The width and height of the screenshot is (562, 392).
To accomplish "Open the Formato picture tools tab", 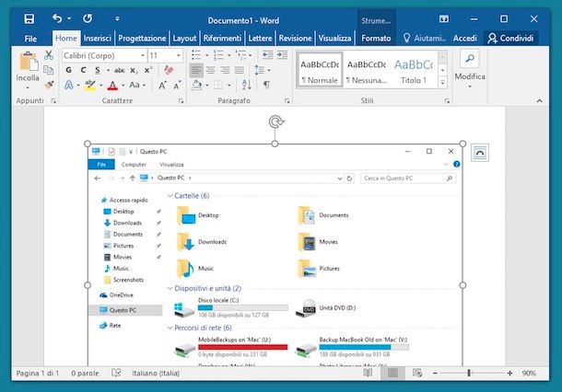I will (376, 39).
